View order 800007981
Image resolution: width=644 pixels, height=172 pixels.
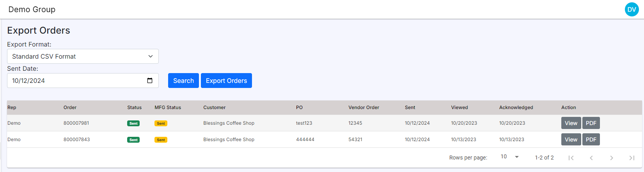[x=571, y=123]
